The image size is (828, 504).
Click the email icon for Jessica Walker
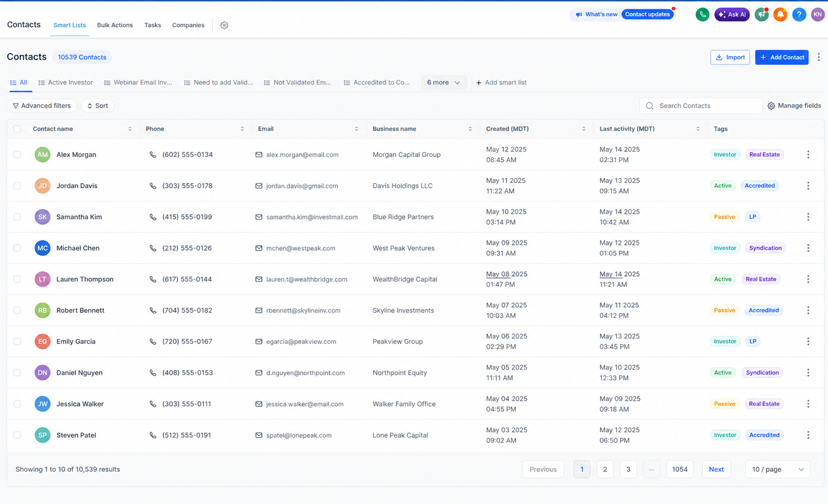pyautogui.click(x=259, y=404)
